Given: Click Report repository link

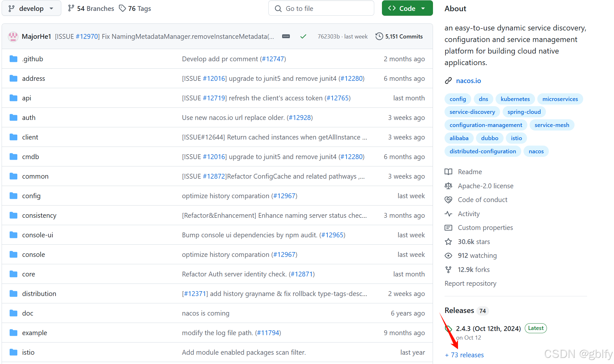Looking at the screenshot, I should (470, 284).
